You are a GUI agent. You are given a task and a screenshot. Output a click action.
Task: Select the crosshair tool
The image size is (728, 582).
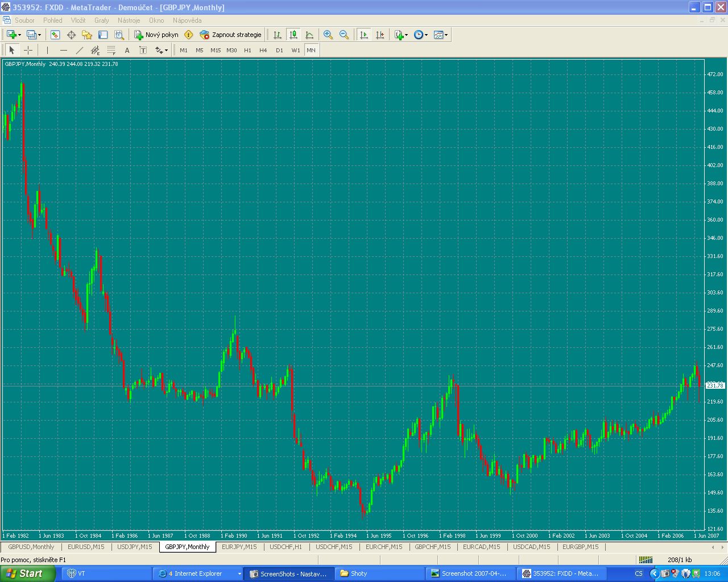(28, 50)
